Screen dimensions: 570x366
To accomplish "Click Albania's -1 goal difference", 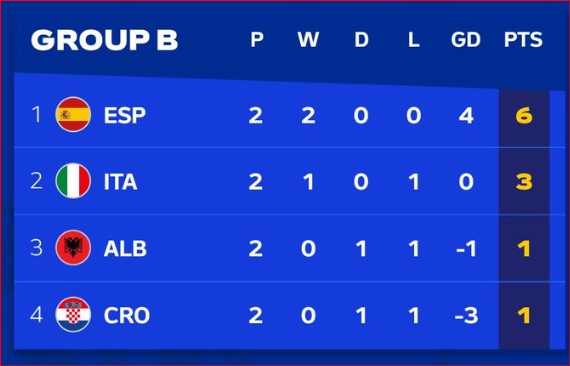I will [466, 249].
